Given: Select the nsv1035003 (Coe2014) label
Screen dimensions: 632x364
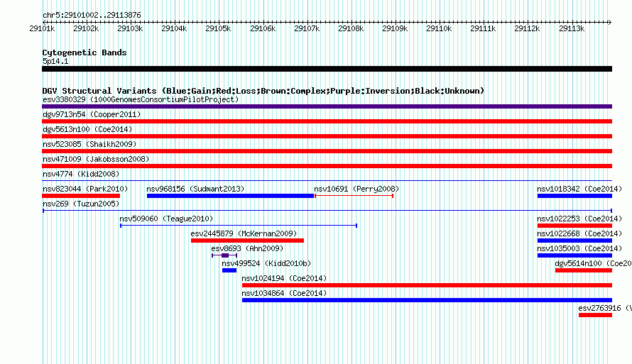Looking at the screenshot, I should point(579,248).
